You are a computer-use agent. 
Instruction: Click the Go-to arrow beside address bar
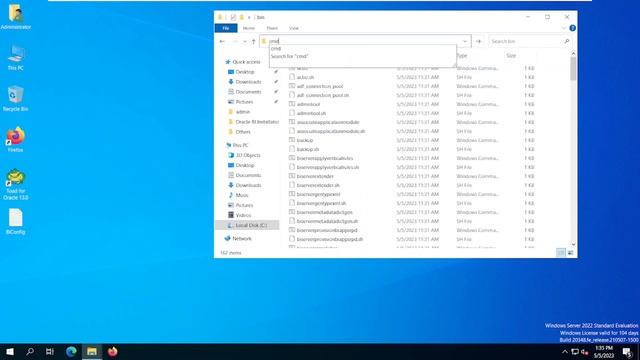[478, 41]
